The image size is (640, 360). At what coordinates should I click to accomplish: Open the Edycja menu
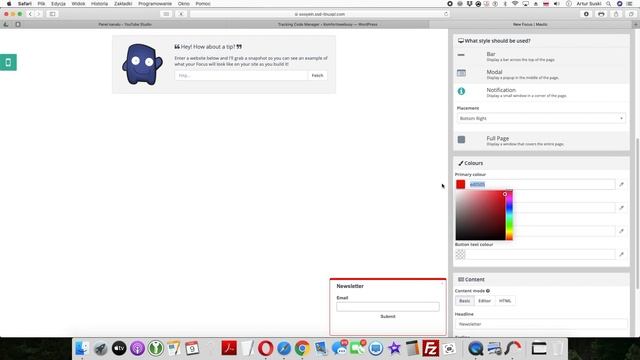tap(58, 4)
